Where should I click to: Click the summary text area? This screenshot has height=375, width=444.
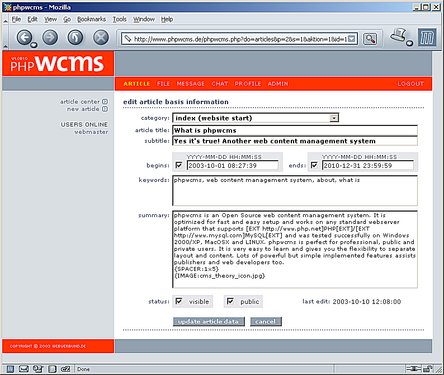pyautogui.click(x=295, y=249)
